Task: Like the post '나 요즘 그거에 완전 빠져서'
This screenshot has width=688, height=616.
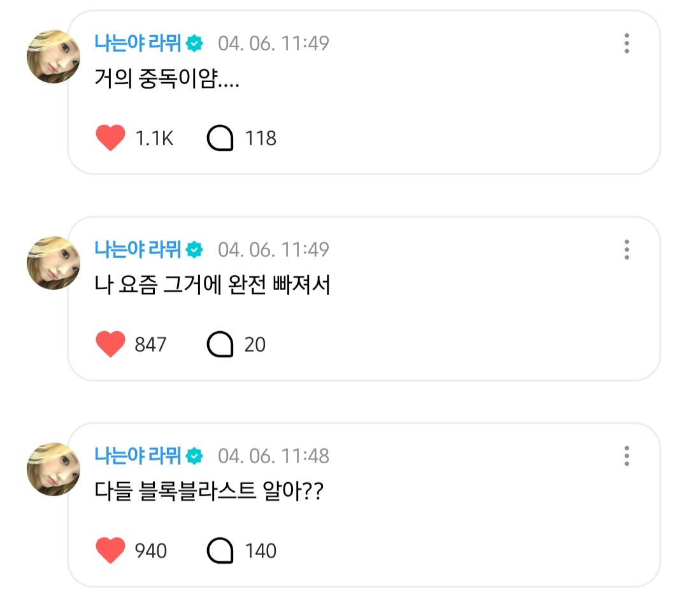Action: 110,345
